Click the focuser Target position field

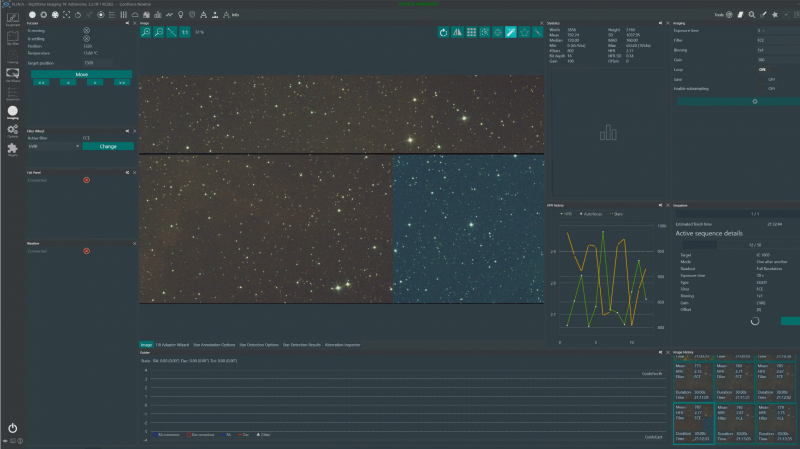(97, 63)
